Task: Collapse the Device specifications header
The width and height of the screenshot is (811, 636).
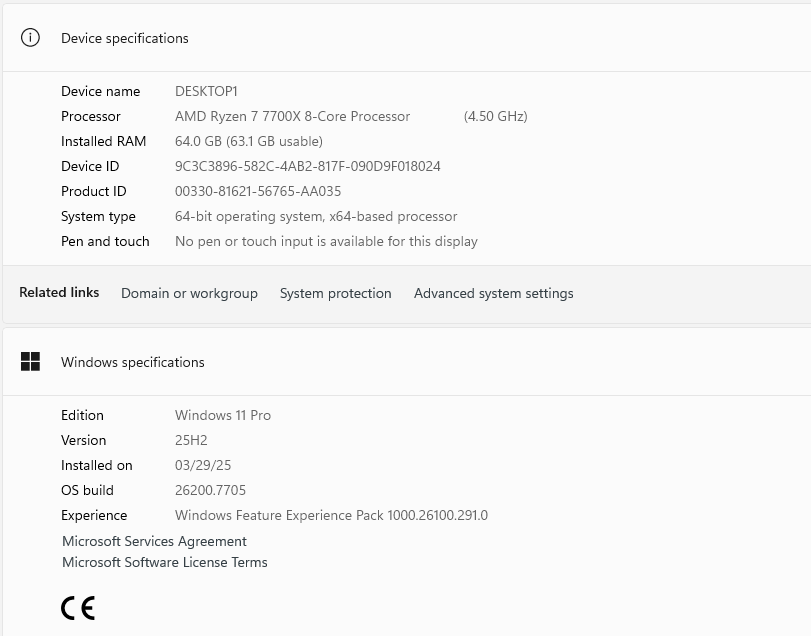Action: pos(407,38)
